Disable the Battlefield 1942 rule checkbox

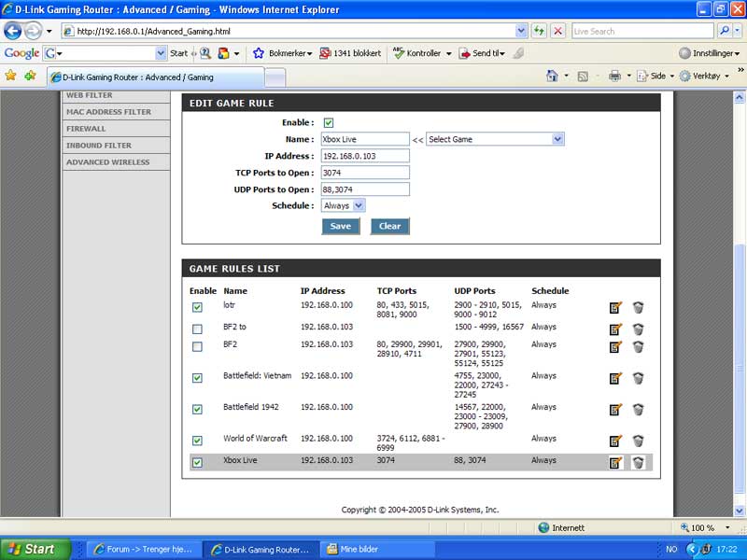[x=197, y=409]
